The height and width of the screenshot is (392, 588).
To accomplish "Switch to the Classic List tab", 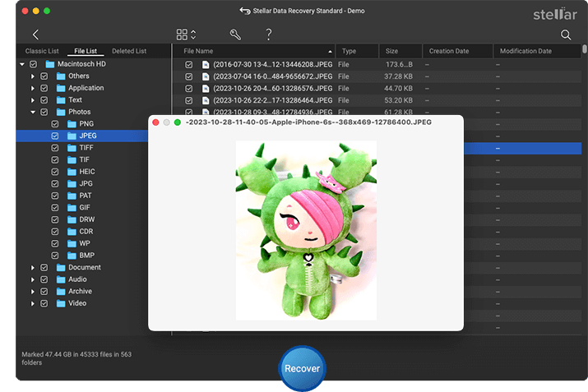I will click(42, 51).
